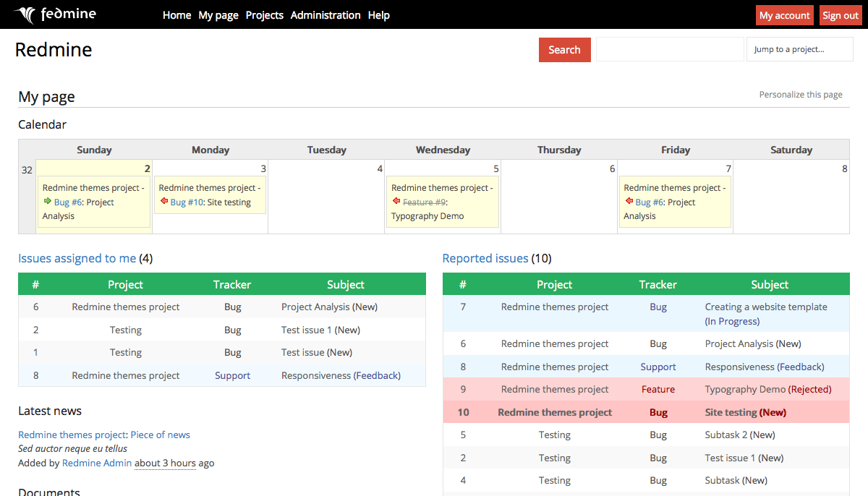868x496 pixels.
Task: Open issue 6 in Issues assigned to me table
Action: pos(36,307)
